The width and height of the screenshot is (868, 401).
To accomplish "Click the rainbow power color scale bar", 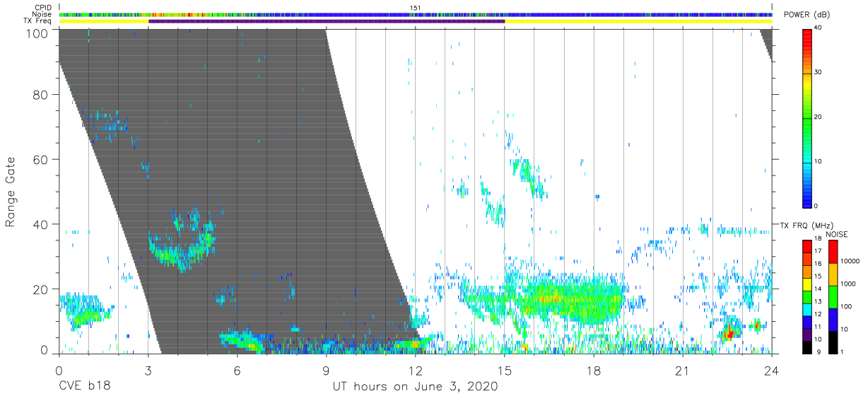I will [807, 117].
